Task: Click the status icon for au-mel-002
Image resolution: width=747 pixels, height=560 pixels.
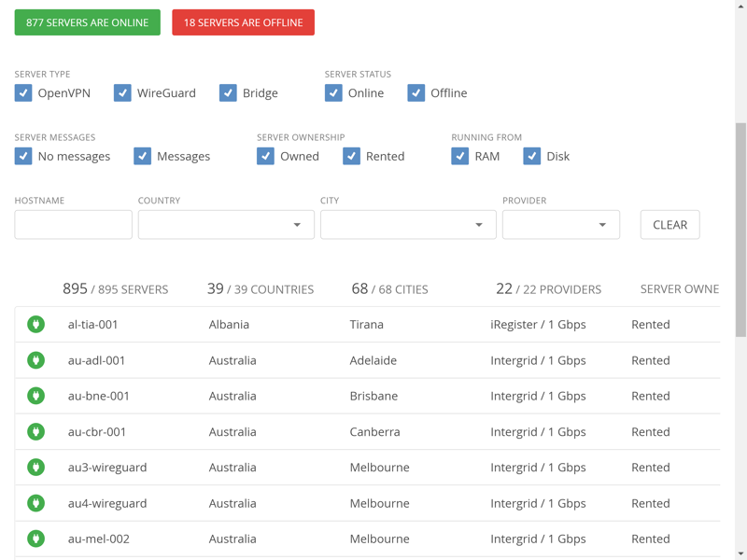Action: point(35,539)
